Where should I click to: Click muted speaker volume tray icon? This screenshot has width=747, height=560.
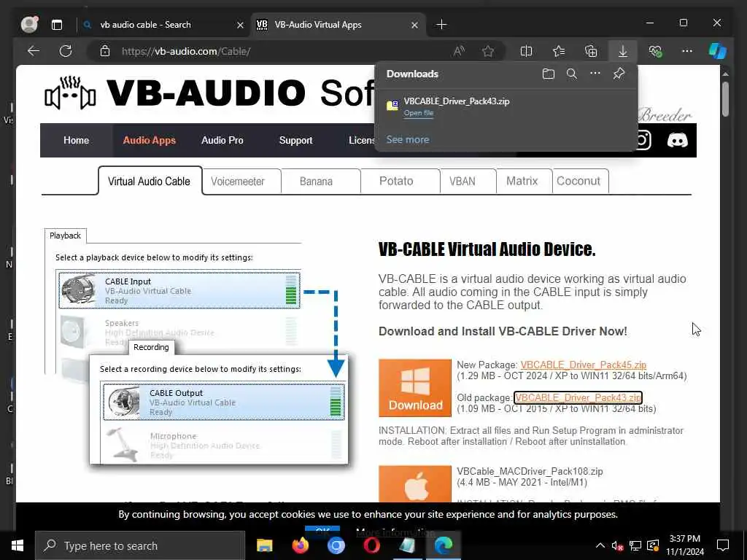point(617,545)
